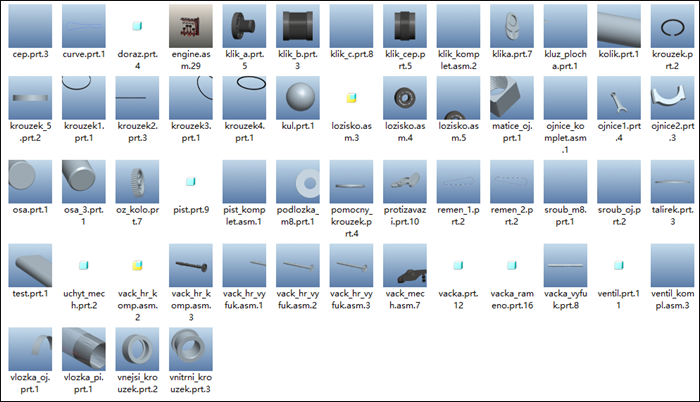Open klik_komplet.asm.2 assembly file
The image size is (700, 402).
(458, 26)
